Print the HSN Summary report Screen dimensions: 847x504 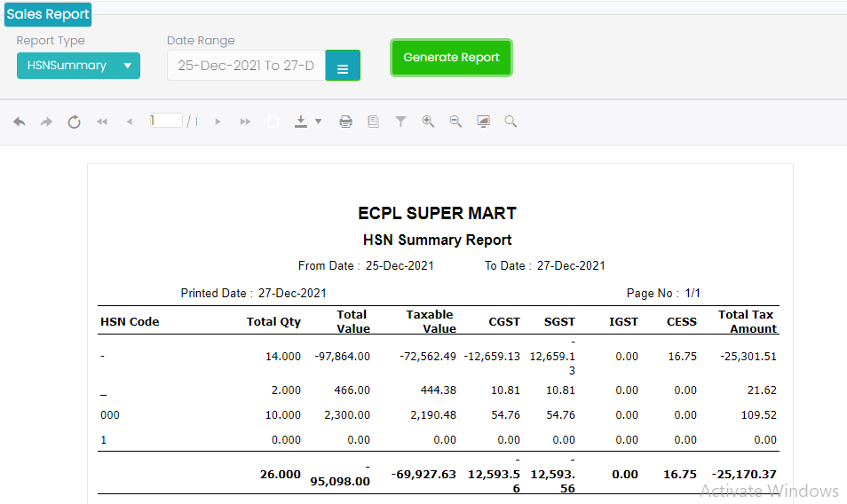pos(345,122)
